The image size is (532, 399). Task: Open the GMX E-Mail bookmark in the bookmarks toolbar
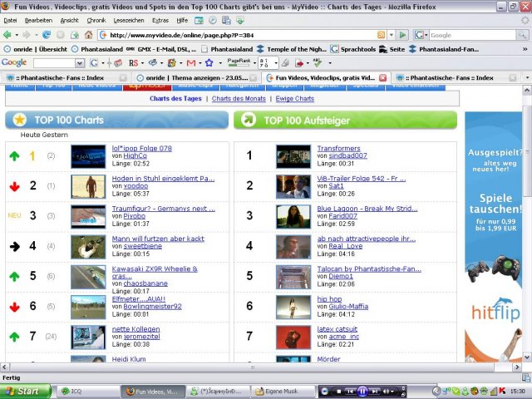click(162, 49)
